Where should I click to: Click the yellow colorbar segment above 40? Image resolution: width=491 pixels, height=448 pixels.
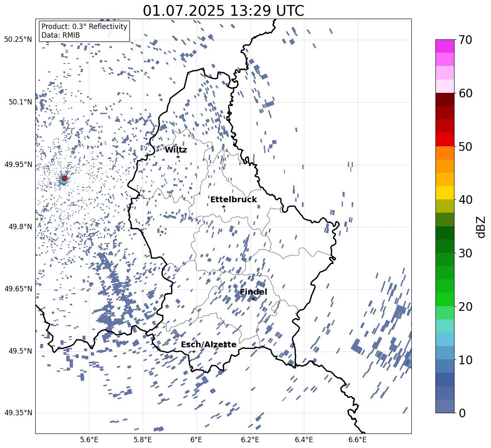pyautogui.click(x=445, y=193)
